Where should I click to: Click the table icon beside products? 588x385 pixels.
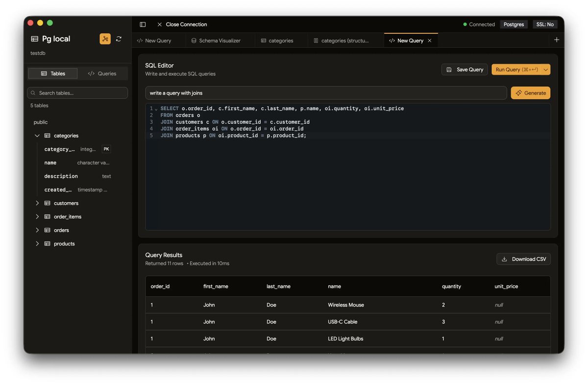click(x=48, y=243)
